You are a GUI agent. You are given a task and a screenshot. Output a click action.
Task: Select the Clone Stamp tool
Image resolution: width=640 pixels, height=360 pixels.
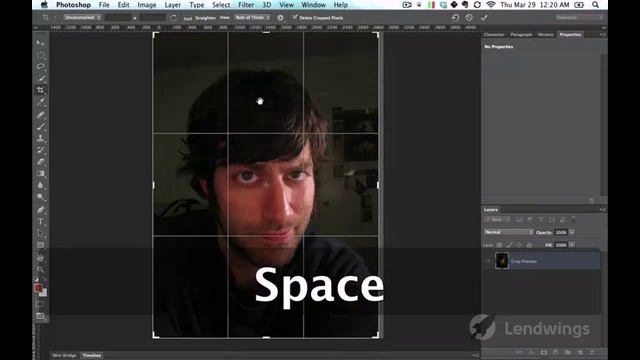tap(40, 139)
